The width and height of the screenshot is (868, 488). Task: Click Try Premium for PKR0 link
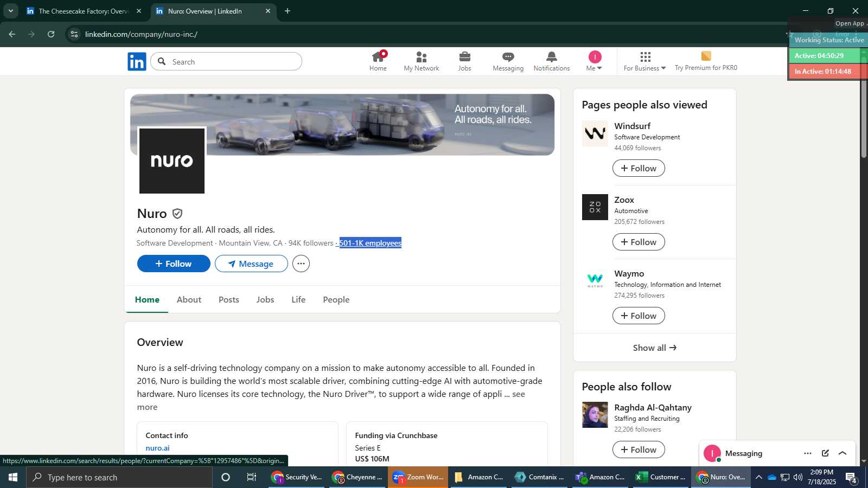706,61
